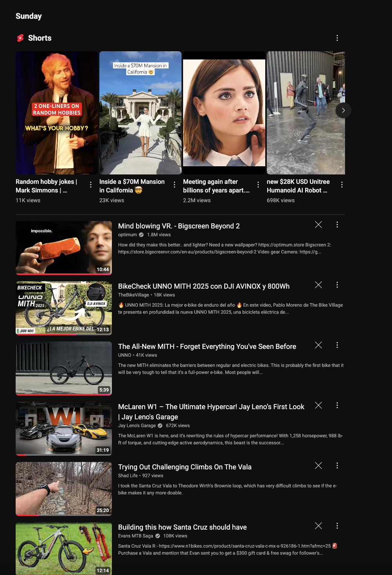Screen dimensions: 392x575
Task: Open Challenging Climbs video thumbnail
Action: [64, 489]
